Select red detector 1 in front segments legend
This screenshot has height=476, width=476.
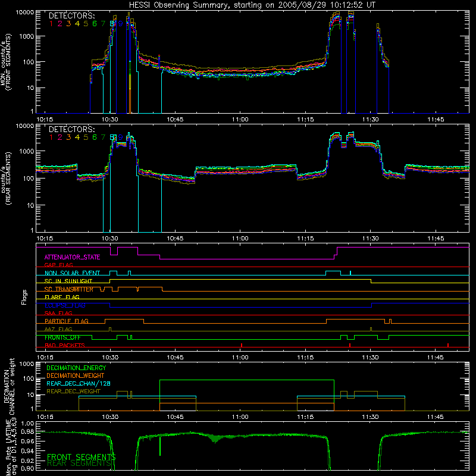51,24
